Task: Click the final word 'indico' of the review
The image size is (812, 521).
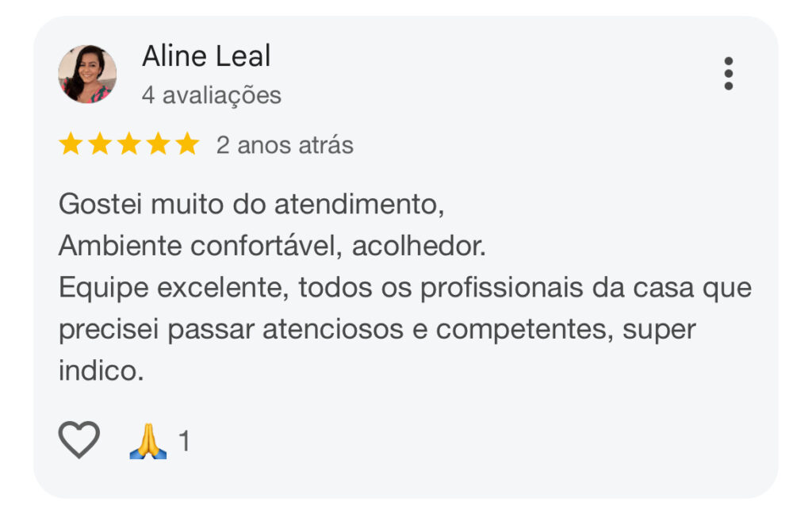Action: coord(98,370)
